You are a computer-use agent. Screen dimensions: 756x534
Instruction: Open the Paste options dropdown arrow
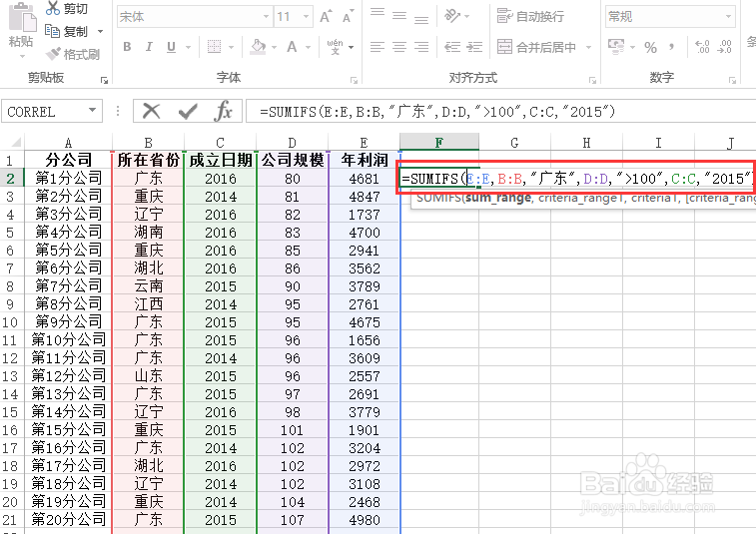click(x=22, y=57)
